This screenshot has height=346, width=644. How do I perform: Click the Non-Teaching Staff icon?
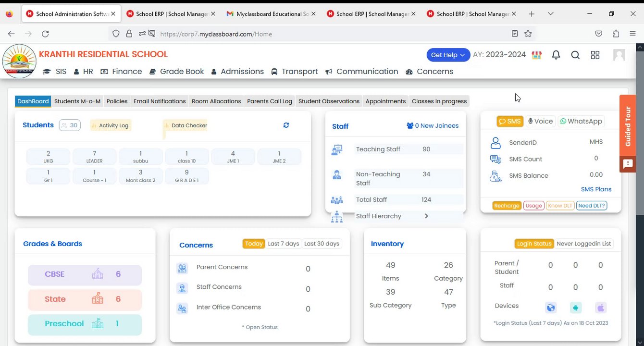(336, 175)
